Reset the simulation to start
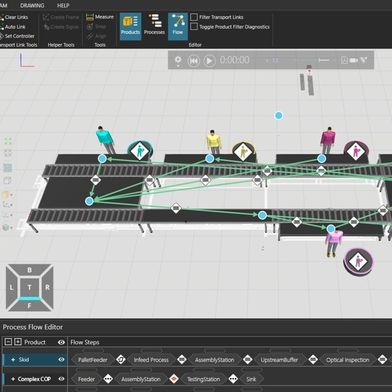This screenshot has width=392, height=392. [x=194, y=61]
